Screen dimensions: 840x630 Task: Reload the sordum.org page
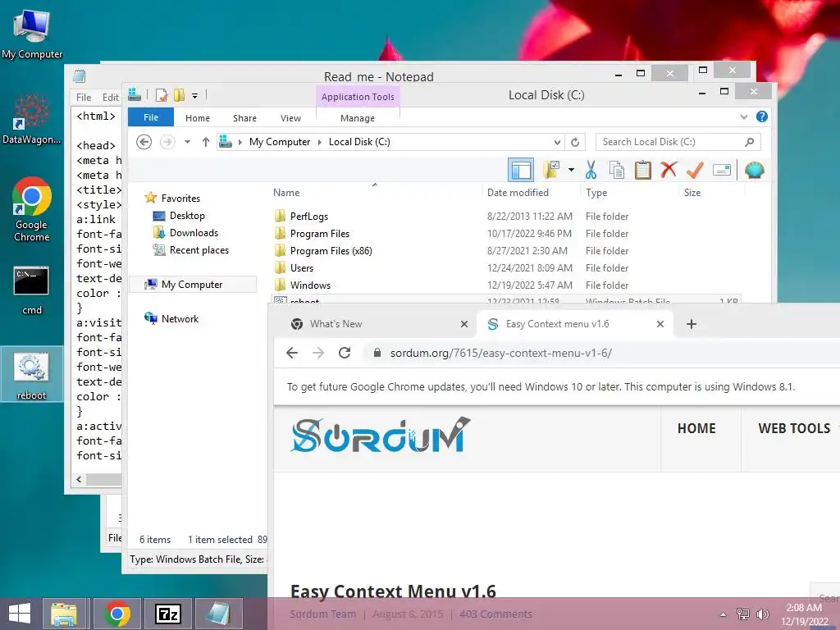[x=345, y=353]
